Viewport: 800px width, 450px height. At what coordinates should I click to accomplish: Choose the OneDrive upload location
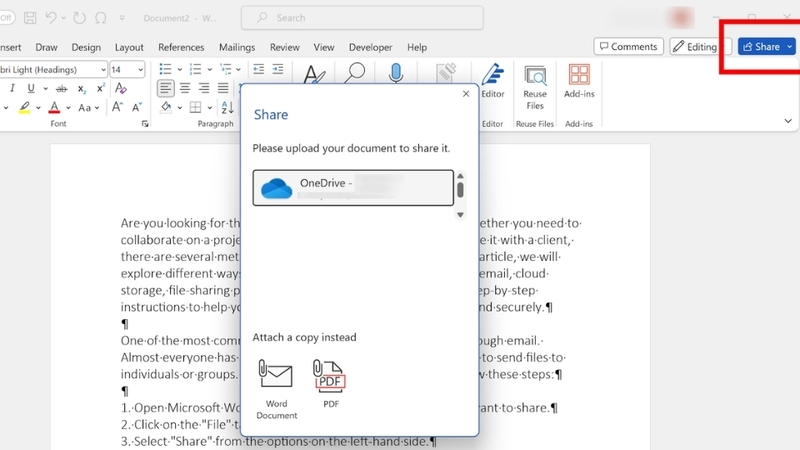[x=353, y=188]
